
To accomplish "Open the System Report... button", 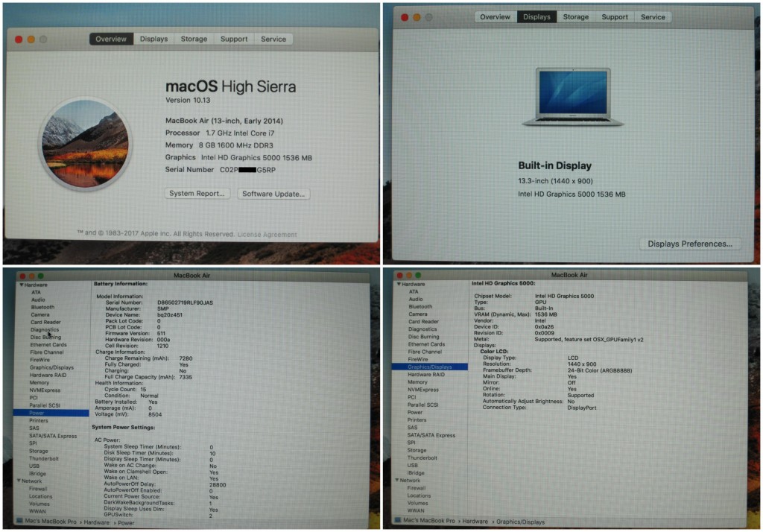I will pyautogui.click(x=197, y=194).
